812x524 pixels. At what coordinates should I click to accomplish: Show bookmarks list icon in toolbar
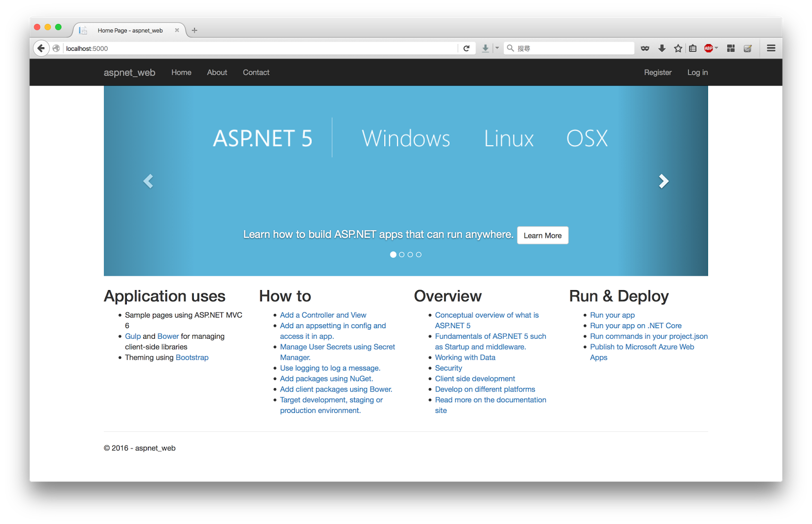pyautogui.click(x=693, y=48)
